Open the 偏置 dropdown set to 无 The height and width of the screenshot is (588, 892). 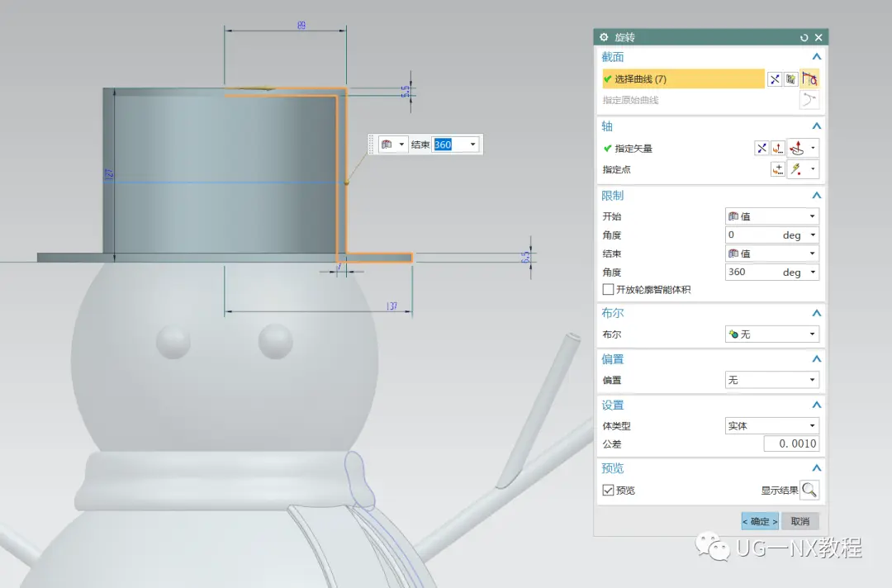click(x=772, y=380)
